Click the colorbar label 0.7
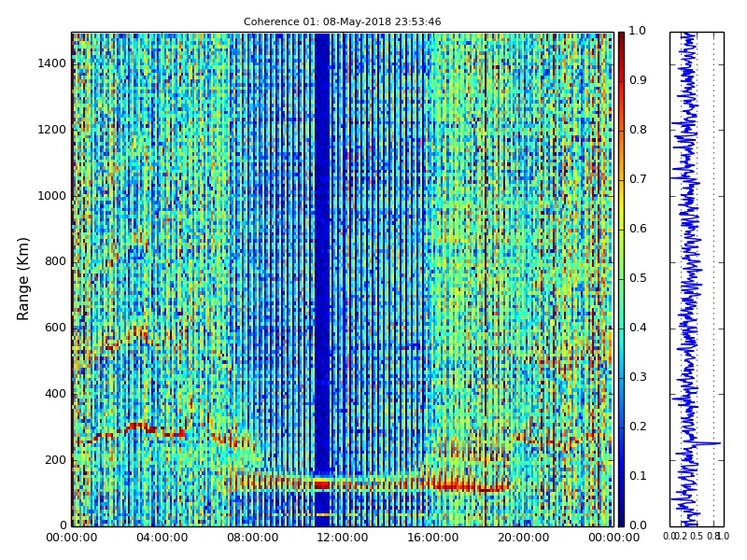Viewport: 747px width, 560px height. (638, 179)
